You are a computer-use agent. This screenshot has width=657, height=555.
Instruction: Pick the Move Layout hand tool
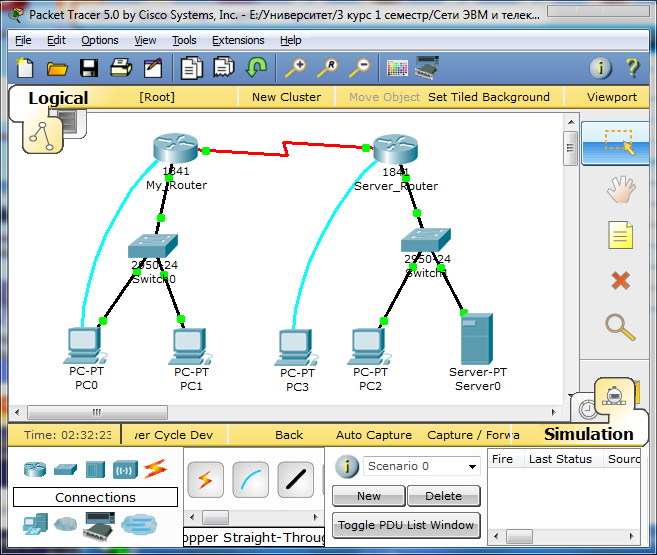click(621, 190)
